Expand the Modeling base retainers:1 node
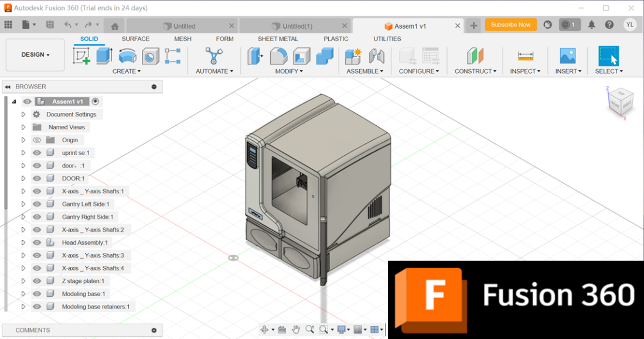This screenshot has width=644, height=339. (23, 307)
